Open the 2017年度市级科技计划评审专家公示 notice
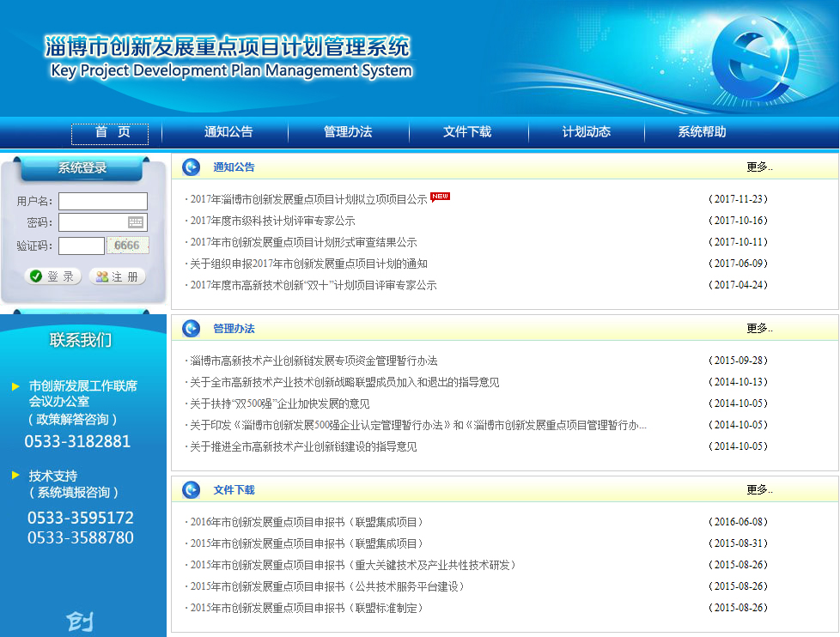The image size is (840, 637). pos(272,221)
